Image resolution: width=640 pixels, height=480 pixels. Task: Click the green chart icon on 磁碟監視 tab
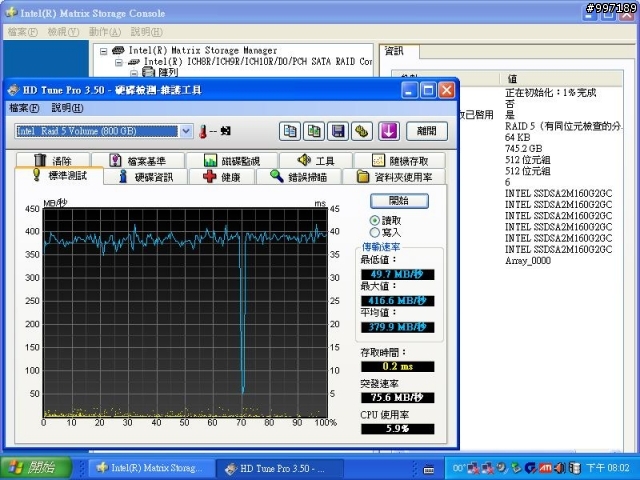[x=210, y=160]
